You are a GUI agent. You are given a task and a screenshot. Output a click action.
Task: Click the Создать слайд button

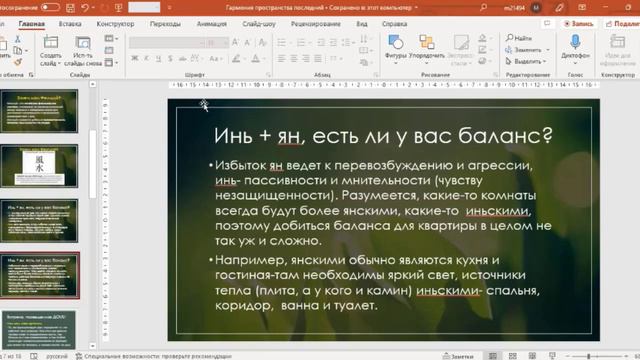tap(51, 51)
